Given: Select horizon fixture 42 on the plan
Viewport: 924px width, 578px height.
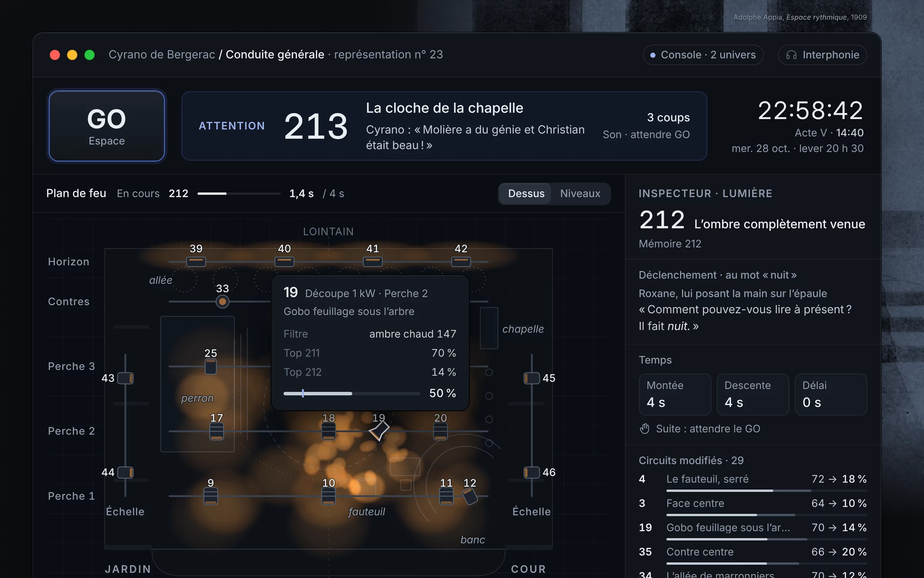Looking at the screenshot, I should [x=461, y=262].
